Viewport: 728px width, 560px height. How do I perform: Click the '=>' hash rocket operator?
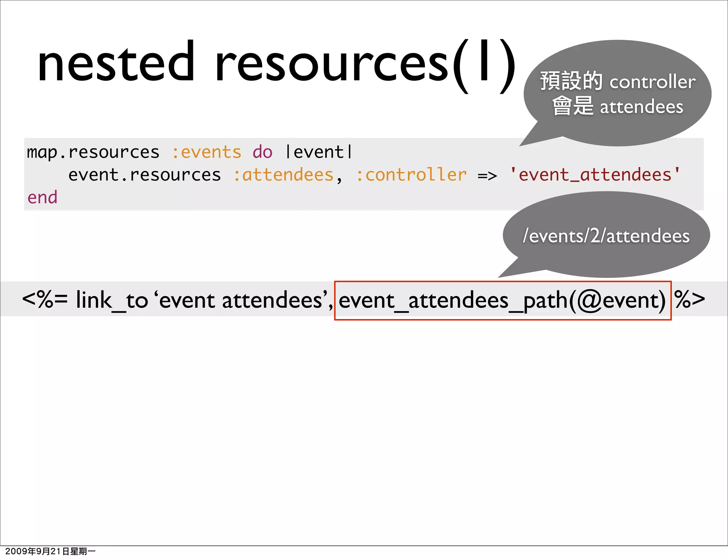coord(487,175)
